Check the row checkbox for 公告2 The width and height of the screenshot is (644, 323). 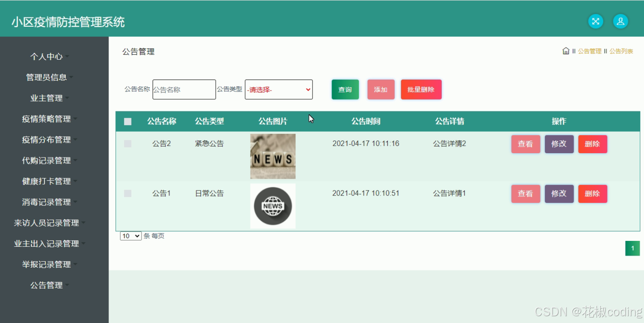(128, 144)
